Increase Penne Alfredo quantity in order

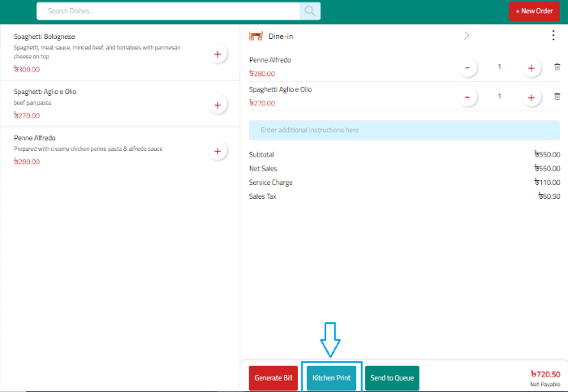(x=531, y=67)
